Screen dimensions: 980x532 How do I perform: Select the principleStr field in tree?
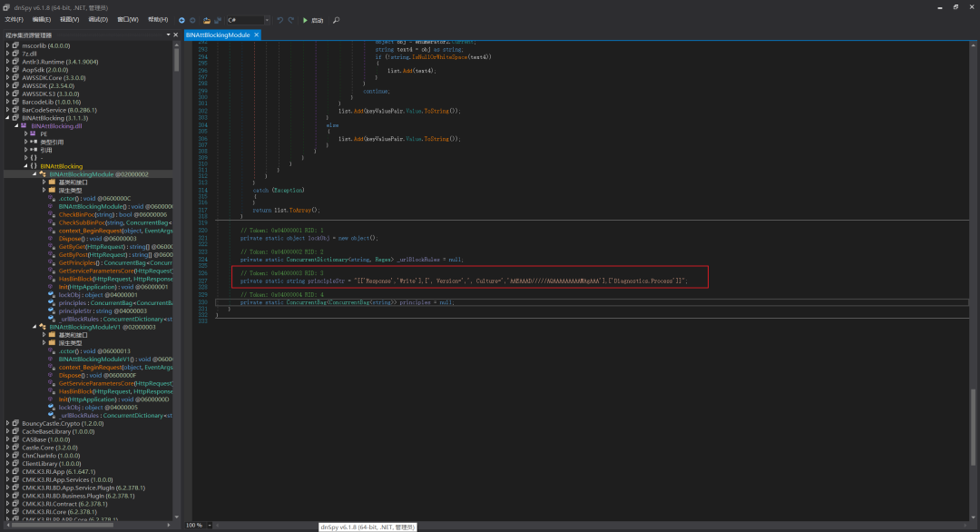pyautogui.click(x=103, y=310)
